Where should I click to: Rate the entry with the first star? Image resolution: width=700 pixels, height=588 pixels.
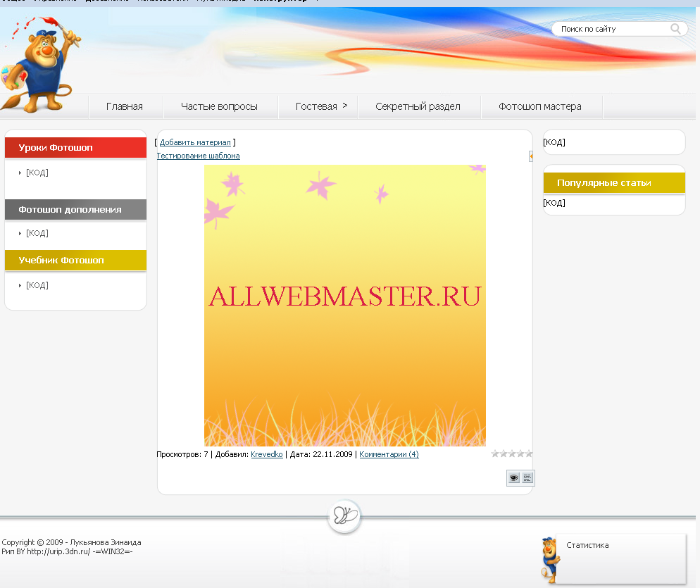tap(495, 454)
